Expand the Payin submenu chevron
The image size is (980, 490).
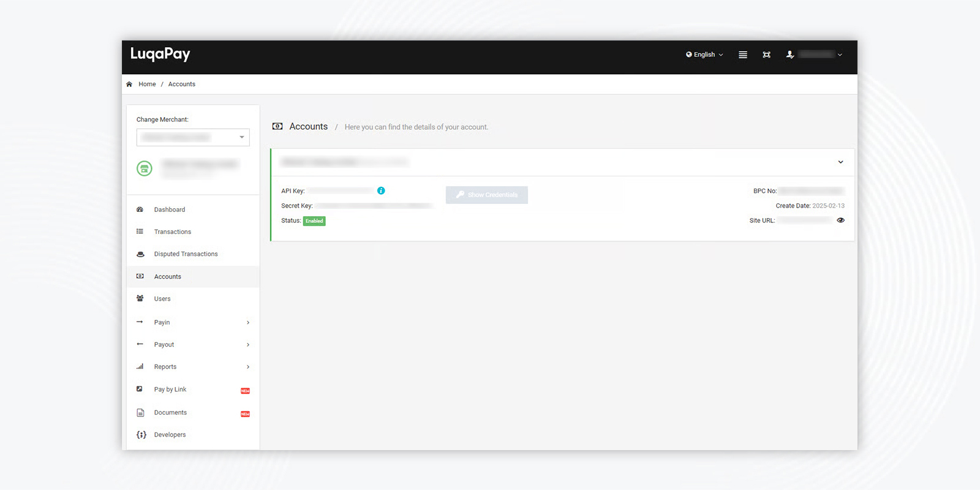(x=248, y=323)
